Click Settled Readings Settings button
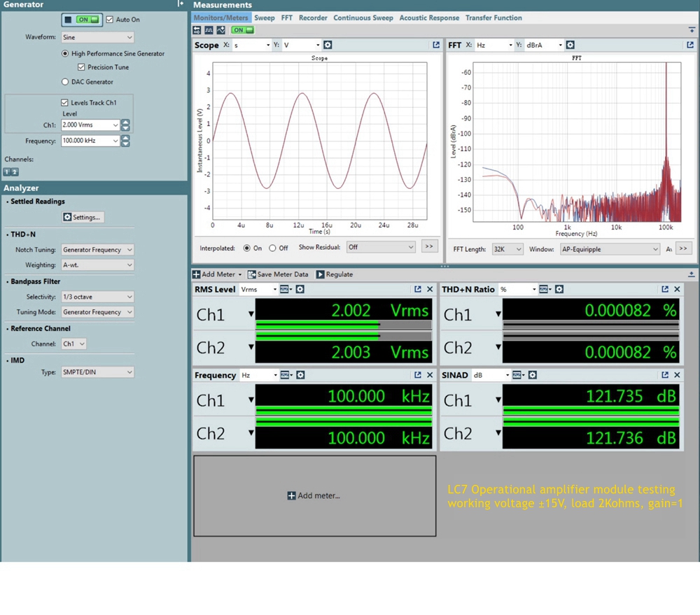The width and height of the screenshot is (700, 615). 83,218
